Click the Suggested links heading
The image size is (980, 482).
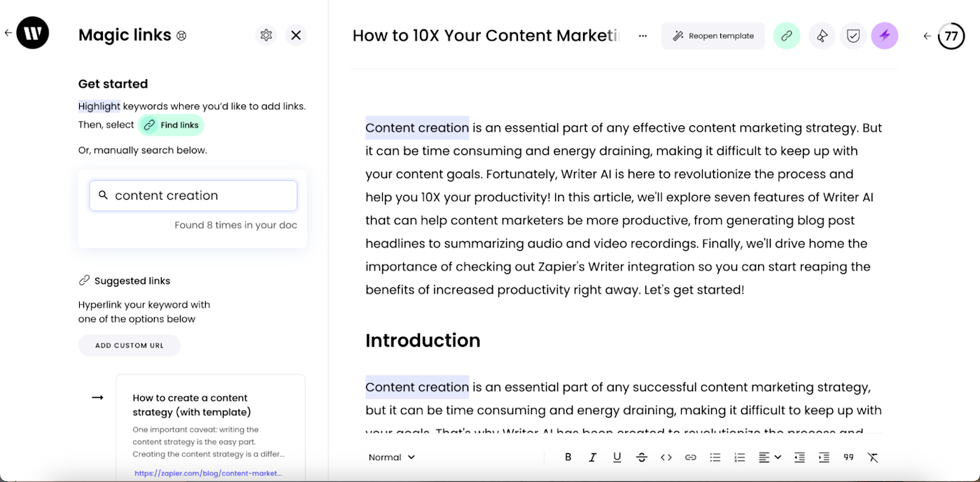[x=132, y=281]
